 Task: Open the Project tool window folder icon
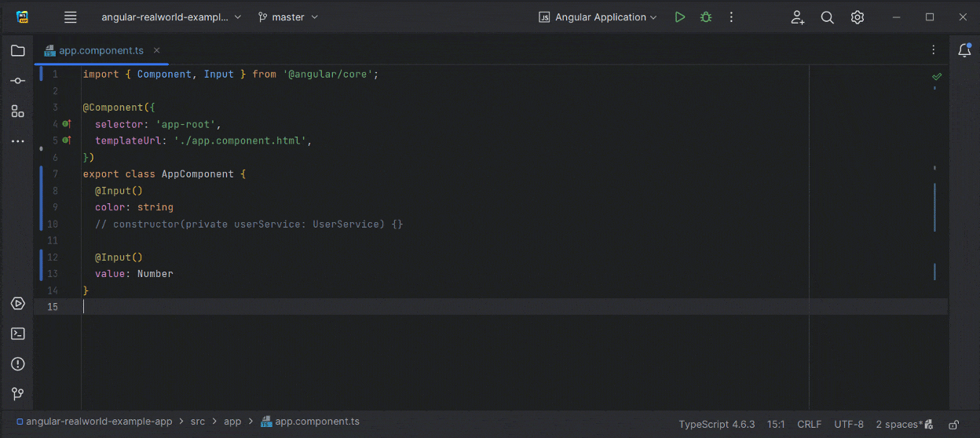coord(17,51)
